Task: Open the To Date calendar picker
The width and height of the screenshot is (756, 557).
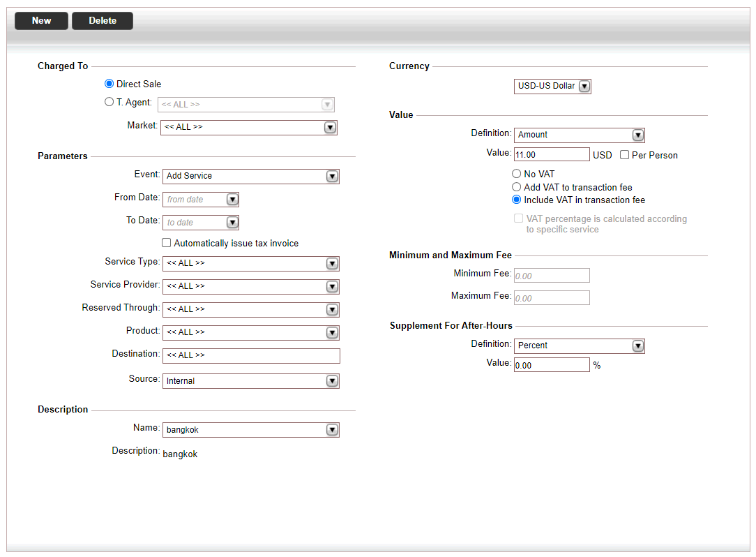Action: click(x=232, y=223)
